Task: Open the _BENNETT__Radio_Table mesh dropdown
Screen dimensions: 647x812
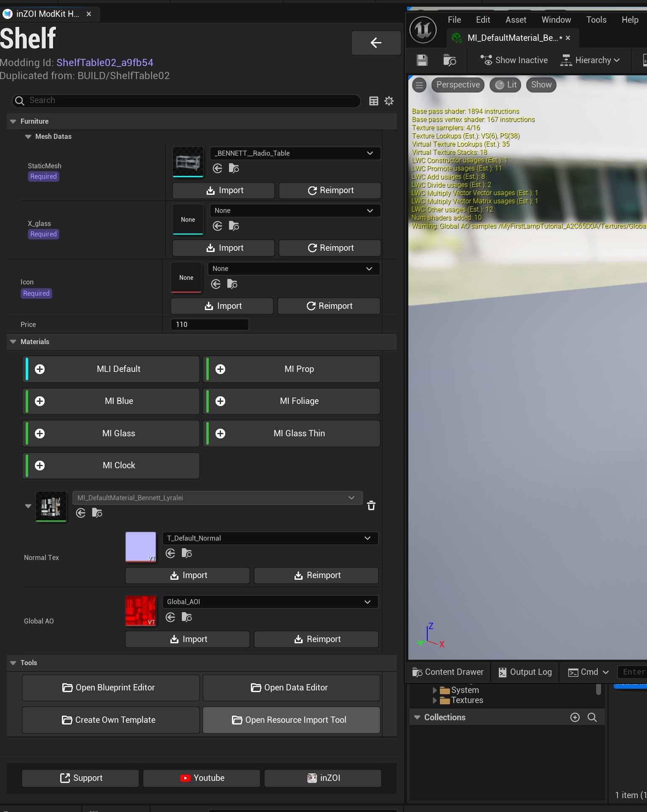Action: click(x=295, y=154)
